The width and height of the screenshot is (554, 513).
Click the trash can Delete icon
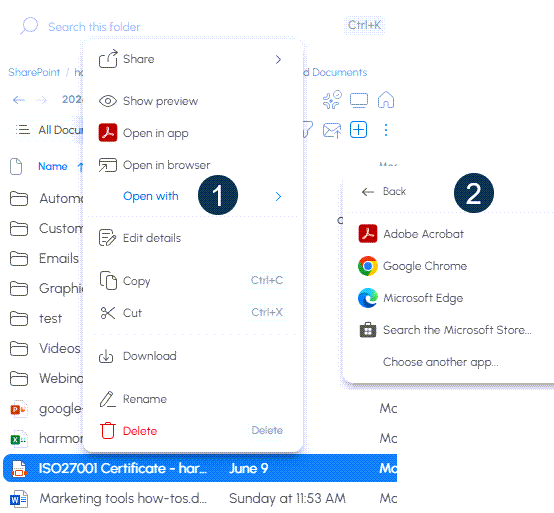(x=108, y=430)
